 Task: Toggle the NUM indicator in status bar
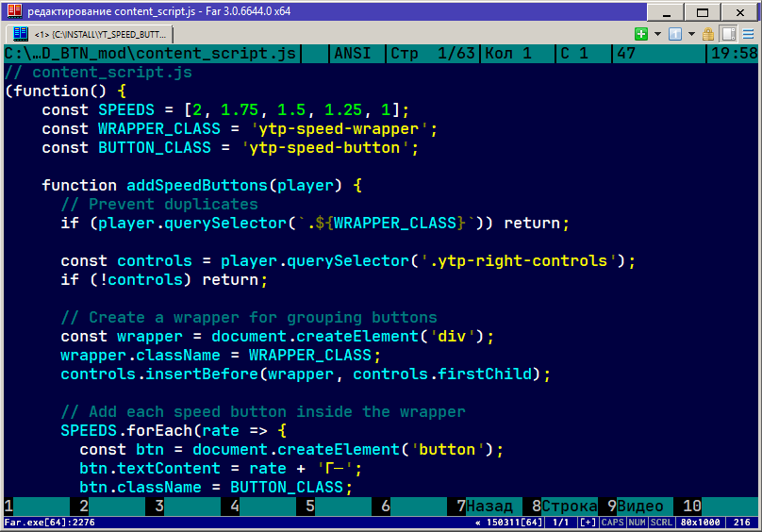tap(638, 523)
